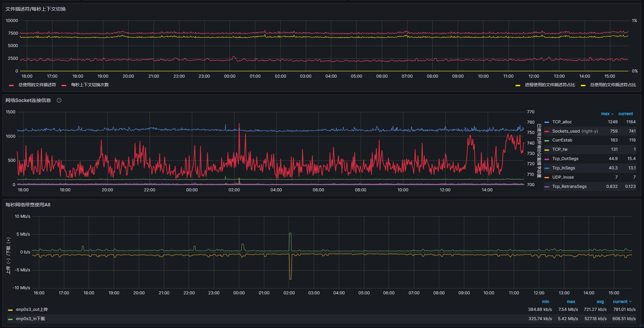Open the 网络Socket连接信息 panel title menu
The height and width of the screenshot is (328, 644).
28,100
